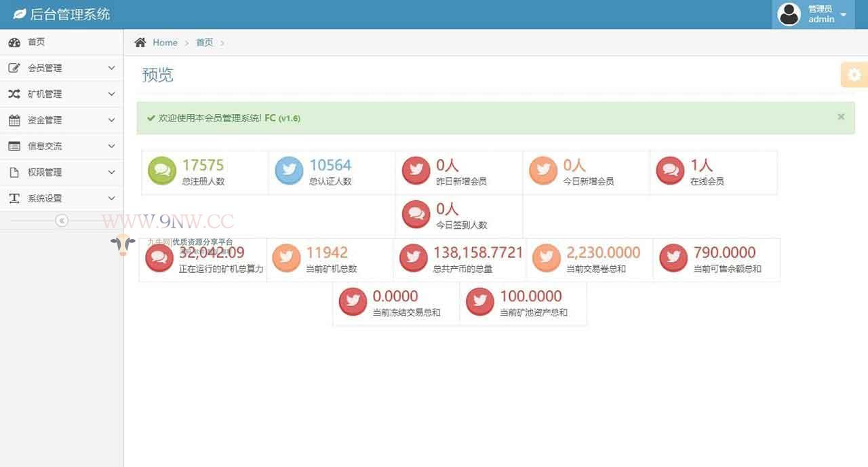Click the 首页 breadcrumb link

tap(204, 42)
